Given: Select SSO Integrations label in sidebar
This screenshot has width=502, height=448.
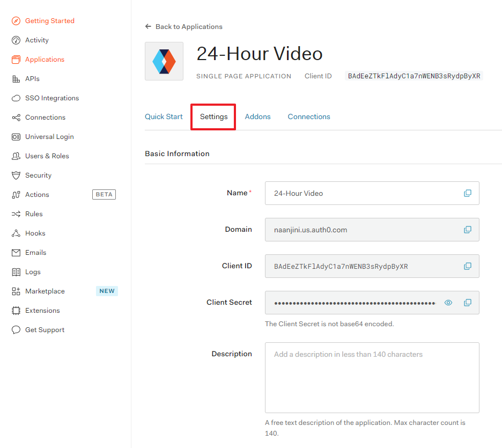Looking at the screenshot, I should pyautogui.click(x=52, y=98).
